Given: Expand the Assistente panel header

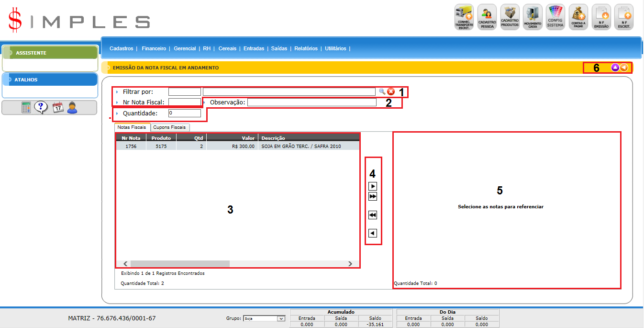Looking at the screenshot, I should (50, 53).
